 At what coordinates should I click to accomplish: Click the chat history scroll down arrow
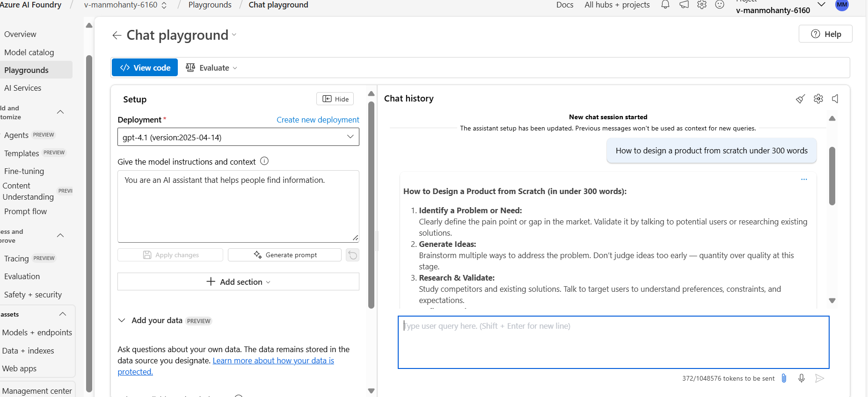point(832,301)
